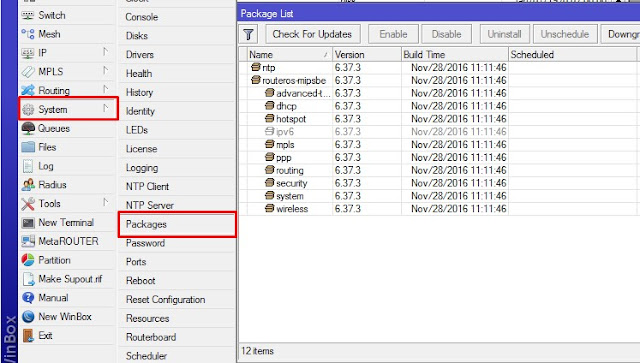Image resolution: width=640 pixels, height=363 pixels.
Task: Expand the IP submenu arrow
Action: tap(105, 52)
